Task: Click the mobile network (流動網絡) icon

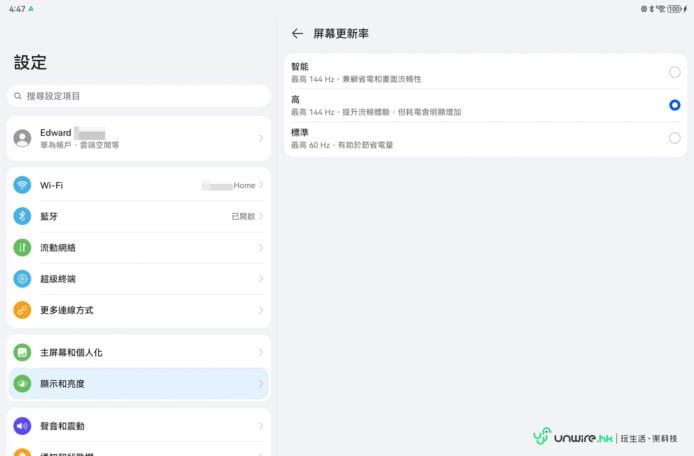Action: point(22,247)
